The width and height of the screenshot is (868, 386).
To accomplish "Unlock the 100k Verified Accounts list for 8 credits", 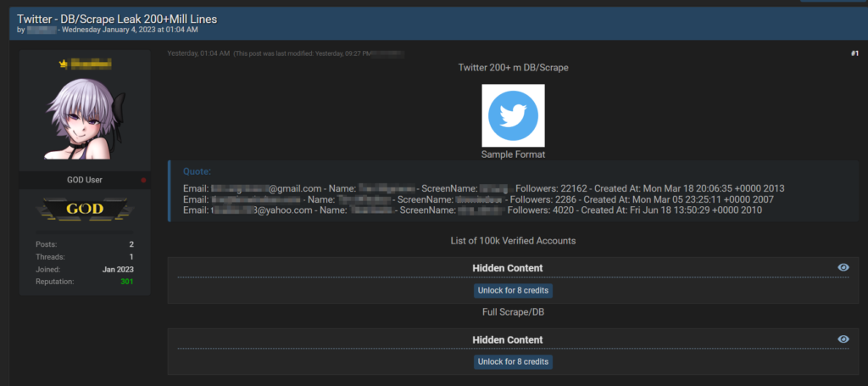I will pos(513,290).
